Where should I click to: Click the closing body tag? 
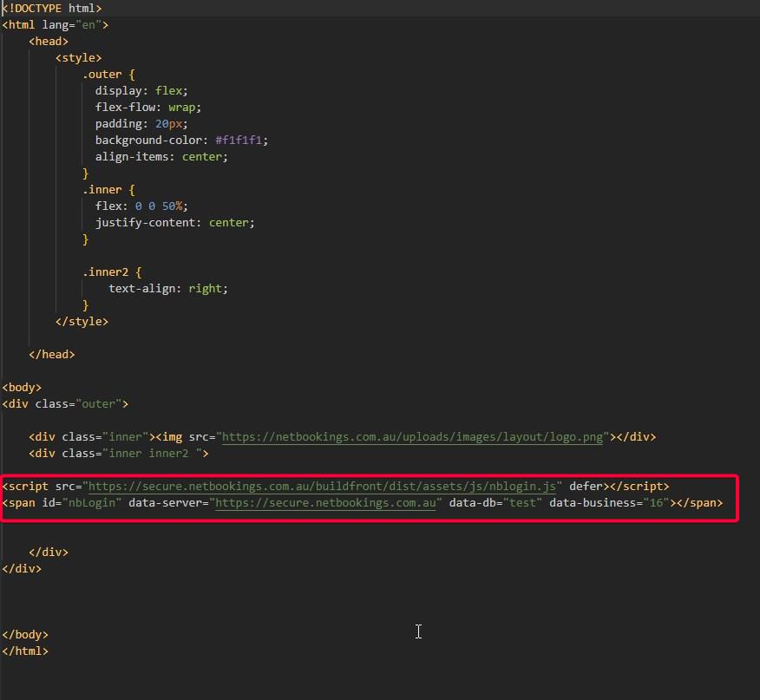click(x=25, y=635)
